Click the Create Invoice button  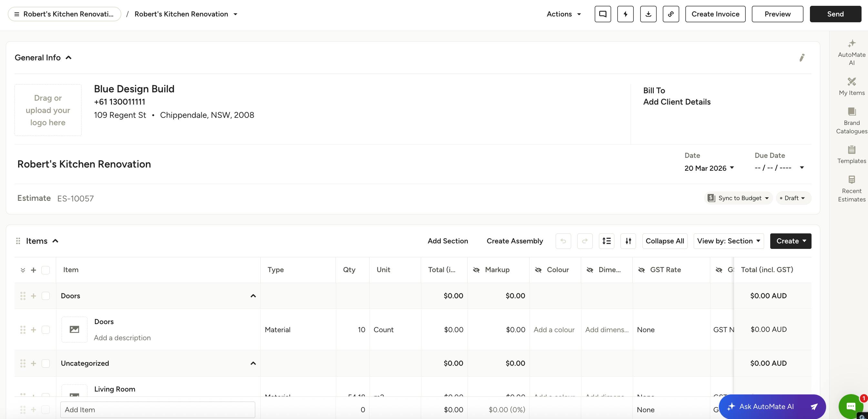[715, 14]
